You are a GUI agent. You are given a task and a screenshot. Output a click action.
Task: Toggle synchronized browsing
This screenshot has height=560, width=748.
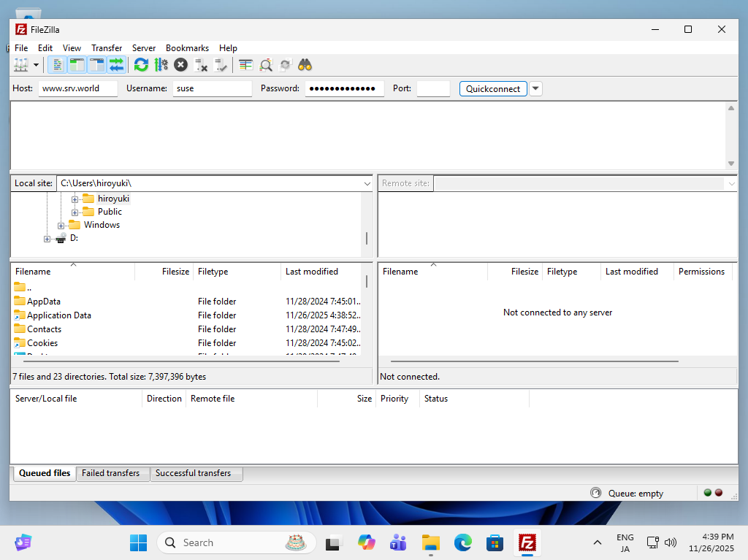click(x=285, y=65)
